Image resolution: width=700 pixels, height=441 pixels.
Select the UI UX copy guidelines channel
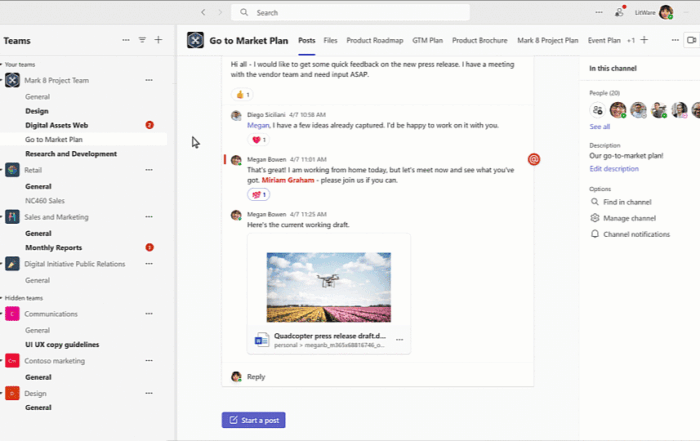pos(62,345)
